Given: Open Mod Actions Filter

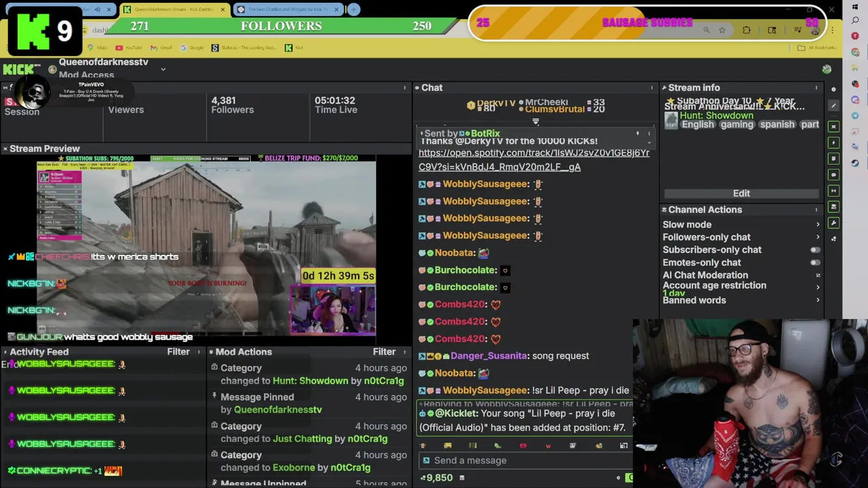Looking at the screenshot, I should [384, 352].
